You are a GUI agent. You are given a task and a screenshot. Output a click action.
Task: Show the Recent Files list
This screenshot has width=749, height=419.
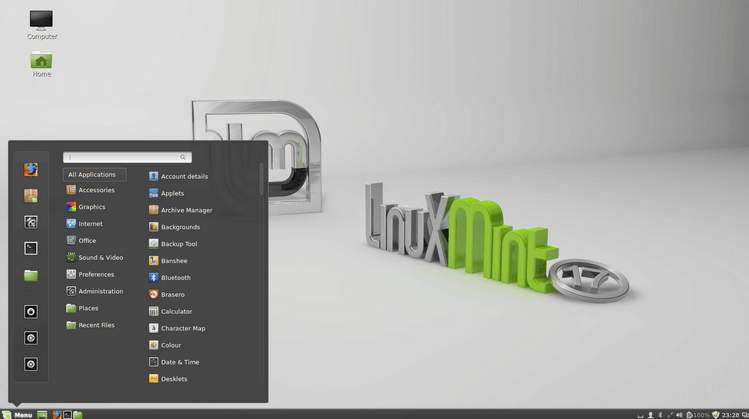coord(90,325)
